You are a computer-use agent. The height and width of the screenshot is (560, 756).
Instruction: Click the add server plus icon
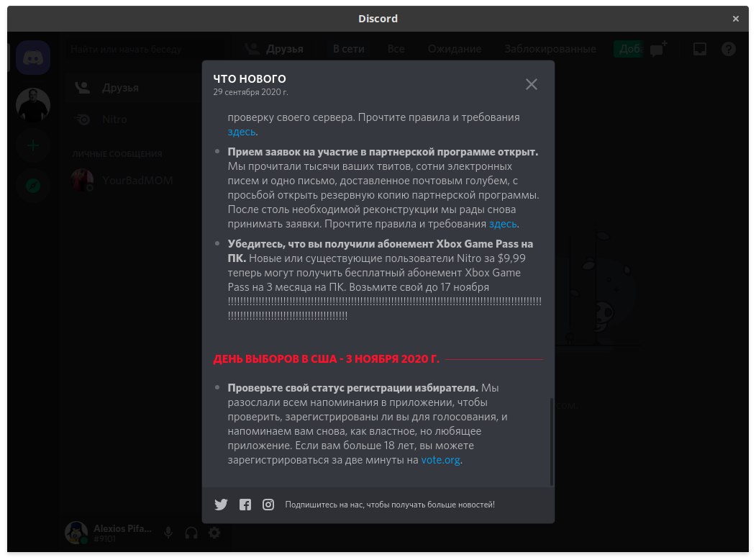33,145
